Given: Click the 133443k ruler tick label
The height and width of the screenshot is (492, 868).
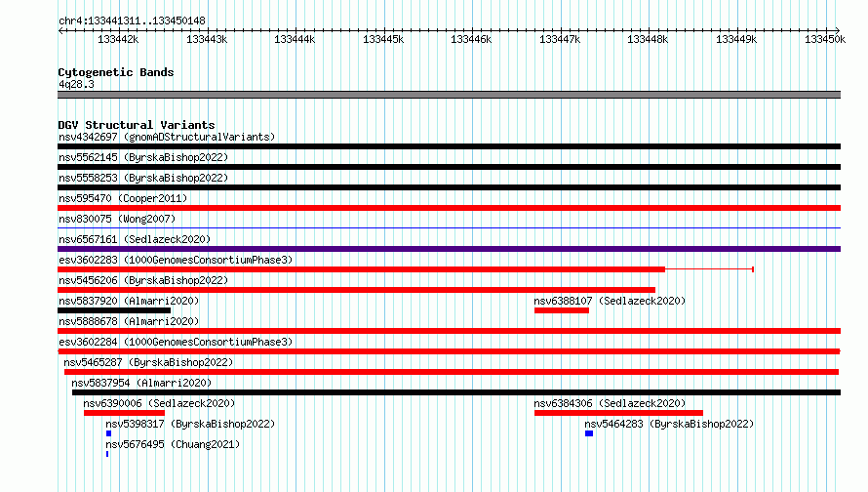Looking at the screenshot, I should (207, 39).
